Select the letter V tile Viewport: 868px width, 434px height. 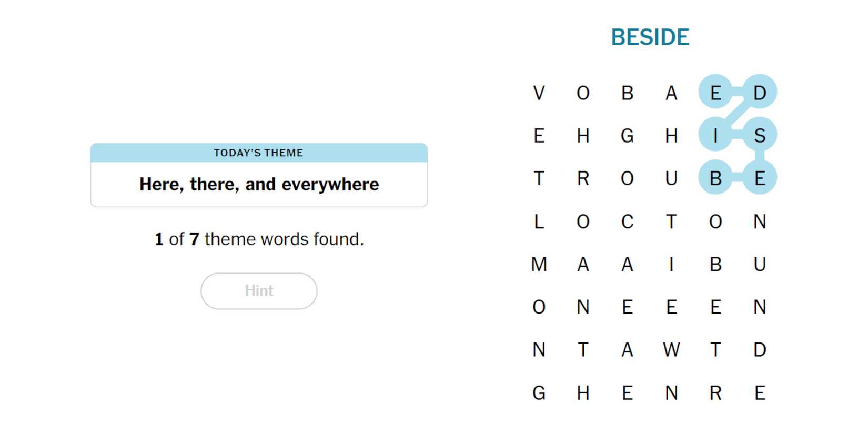point(539,93)
